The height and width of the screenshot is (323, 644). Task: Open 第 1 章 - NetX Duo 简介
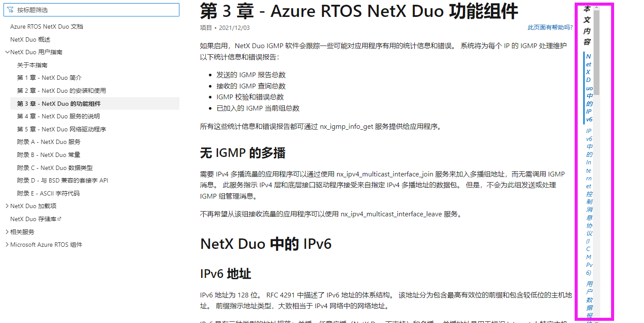[x=49, y=78]
